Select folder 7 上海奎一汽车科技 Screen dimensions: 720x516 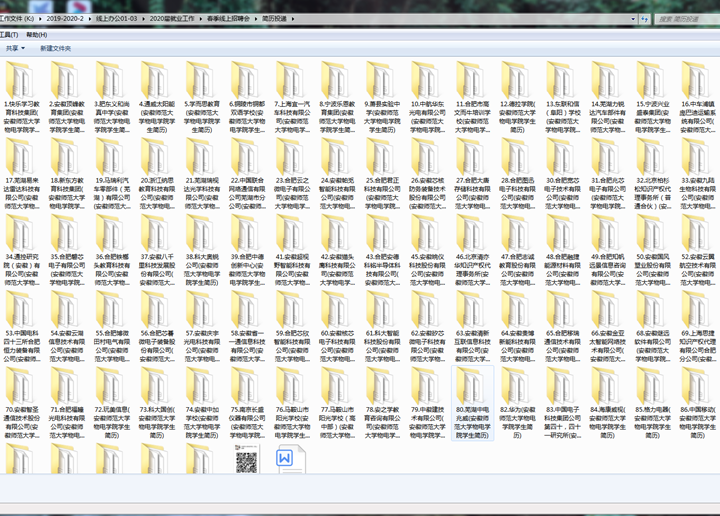292,81
